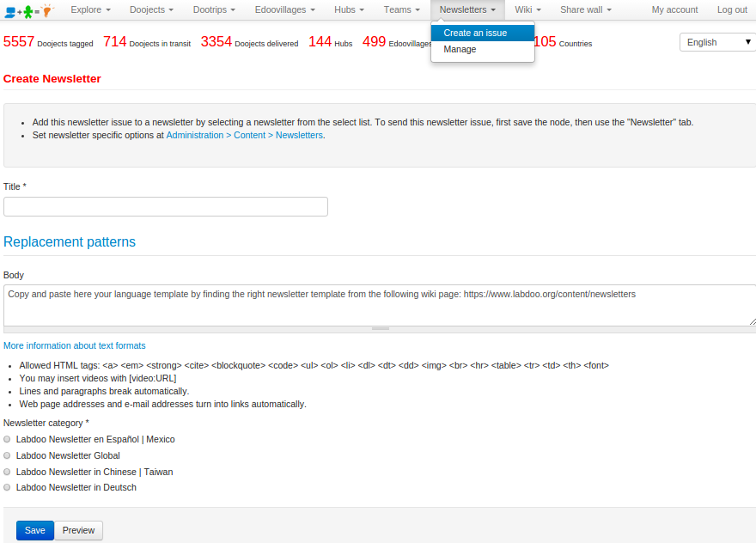Viewport: 756px width, 543px height.
Task: Choose Create an issue from Newsletters menu
Action: click(x=483, y=33)
